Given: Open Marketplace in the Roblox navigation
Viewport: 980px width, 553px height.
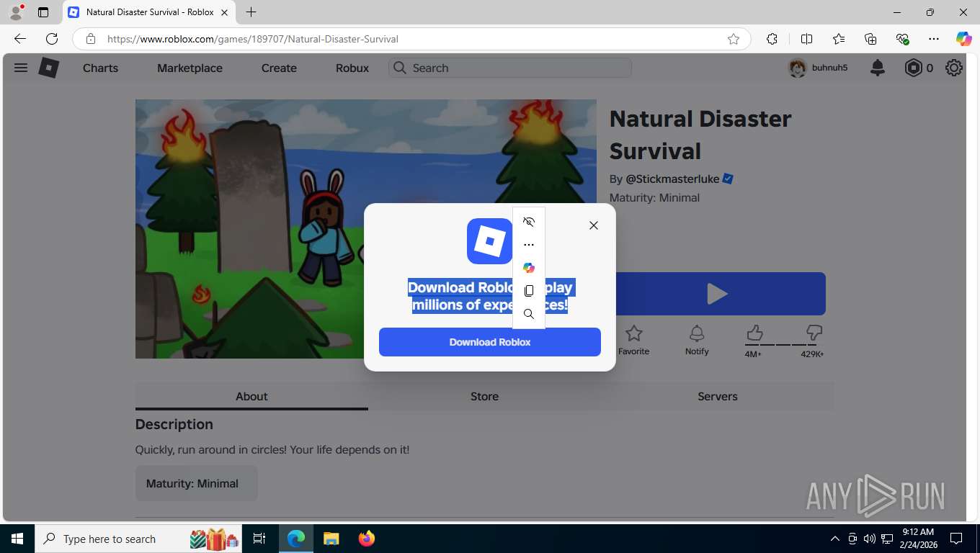Looking at the screenshot, I should point(190,68).
